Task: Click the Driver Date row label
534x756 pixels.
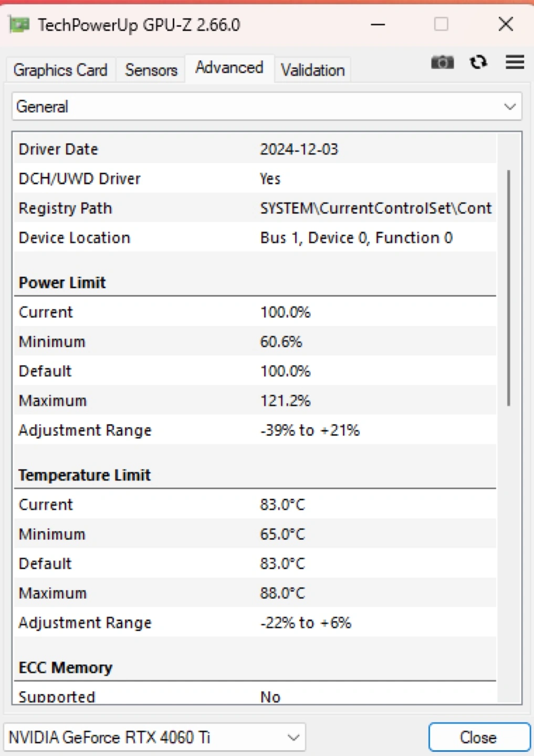Action: tap(58, 149)
